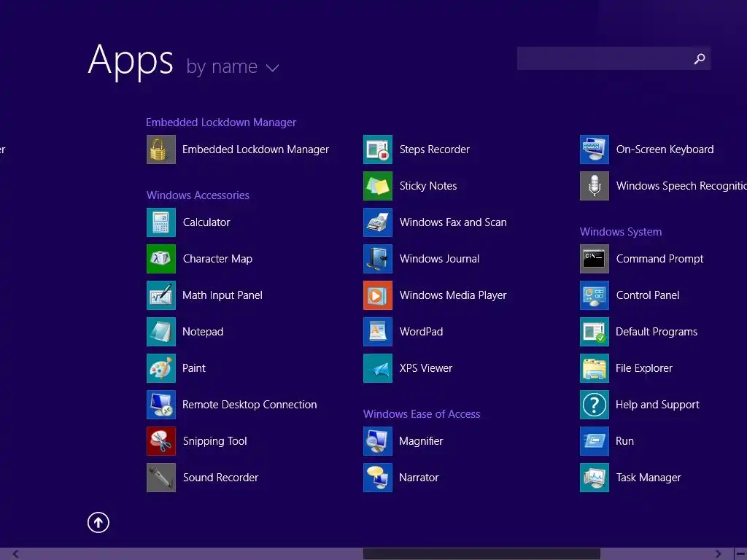747x560 pixels.
Task: Open the Sound Recorder microphone icon
Action: [161, 478]
